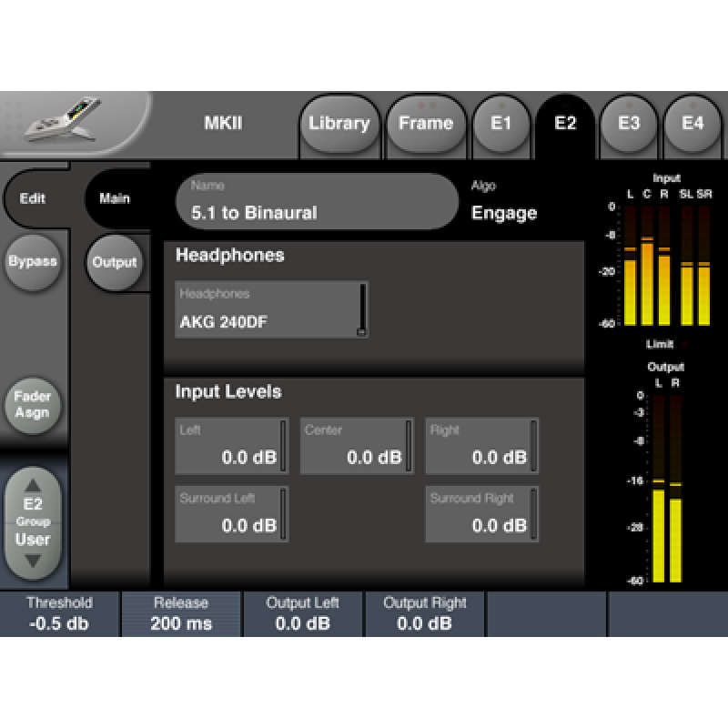Select the E1 engine tab
The width and height of the screenshot is (728, 728).
[501, 125]
